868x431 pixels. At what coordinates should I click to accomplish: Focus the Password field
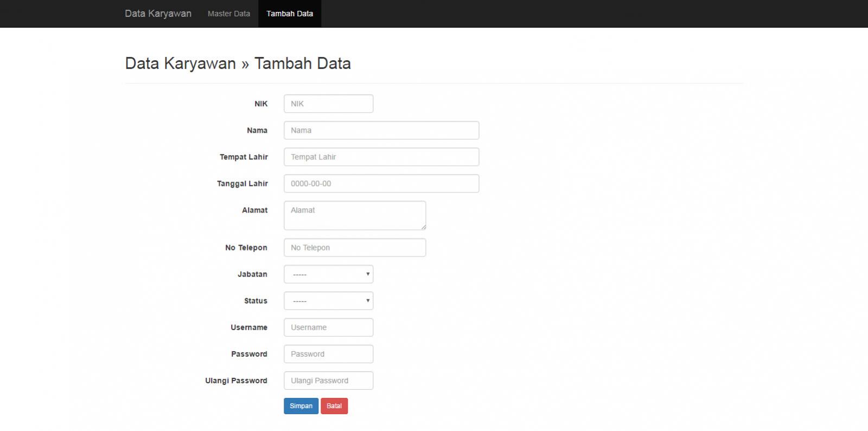328,353
